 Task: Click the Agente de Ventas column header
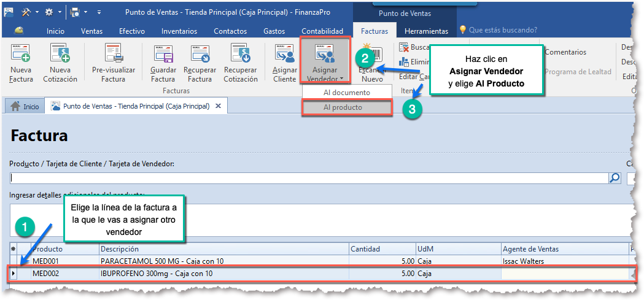(x=565, y=248)
